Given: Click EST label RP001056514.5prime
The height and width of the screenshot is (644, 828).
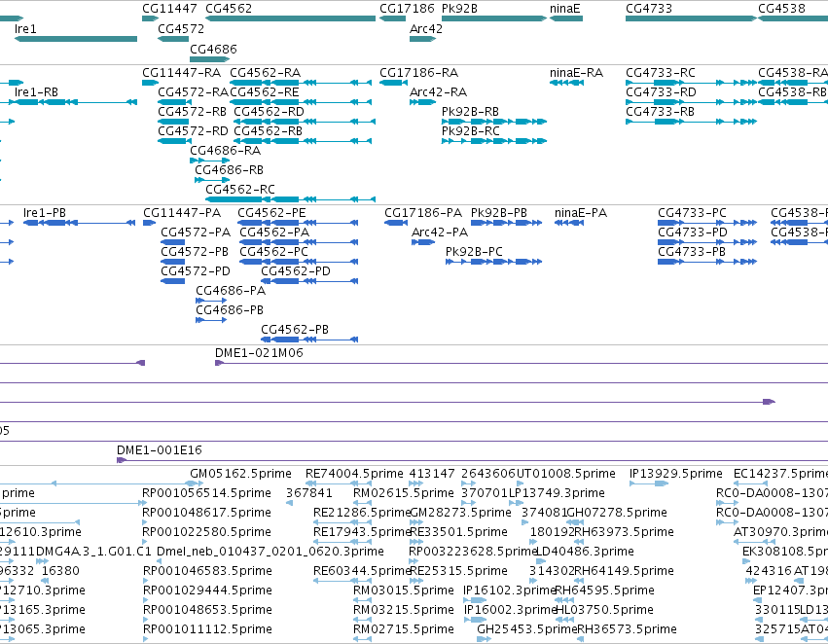Looking at the screenshot, I should pos(206,493).
